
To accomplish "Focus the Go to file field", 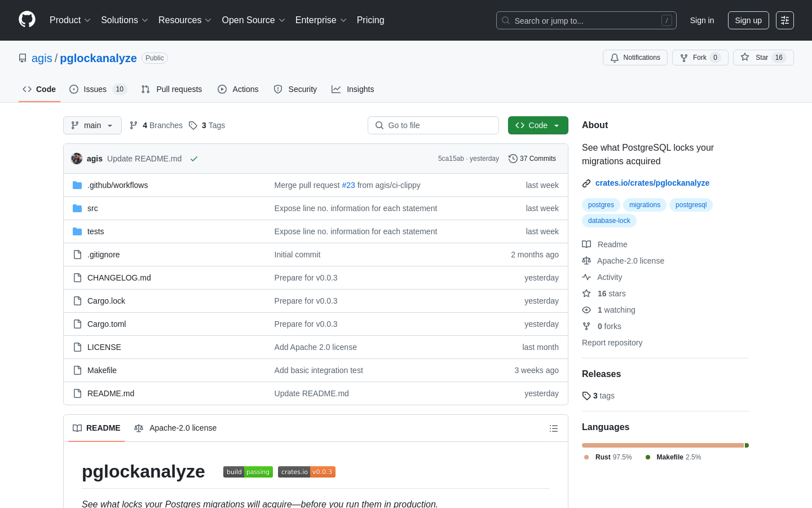I will (x=433, y=125).
